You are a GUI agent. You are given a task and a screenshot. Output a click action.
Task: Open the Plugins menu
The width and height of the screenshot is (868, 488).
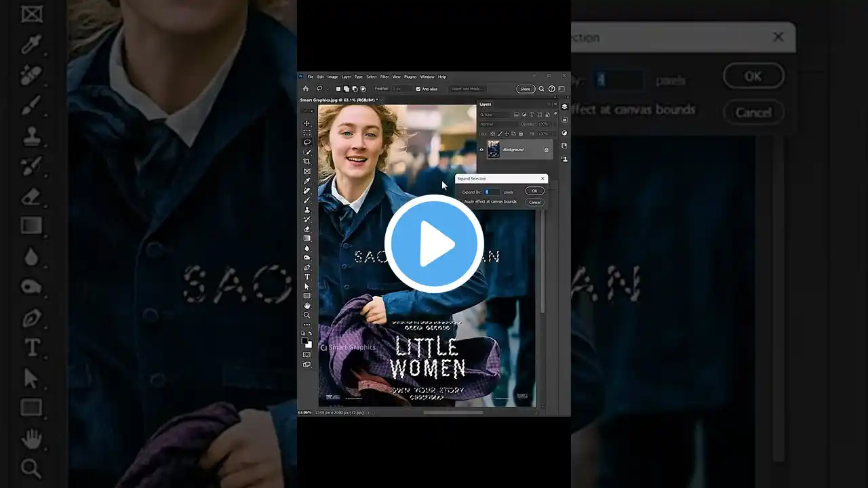[410, 77]
